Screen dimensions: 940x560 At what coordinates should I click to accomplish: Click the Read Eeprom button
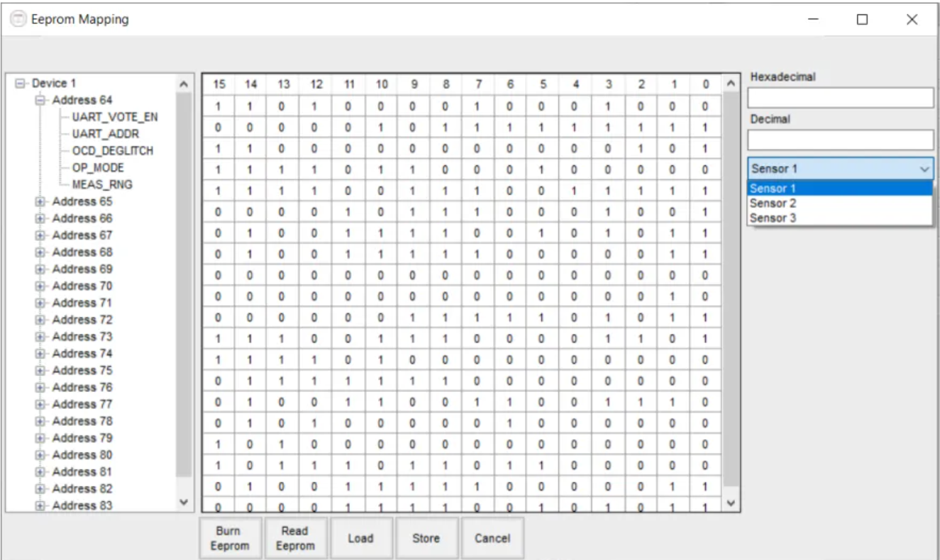click(x=294, y=539)
